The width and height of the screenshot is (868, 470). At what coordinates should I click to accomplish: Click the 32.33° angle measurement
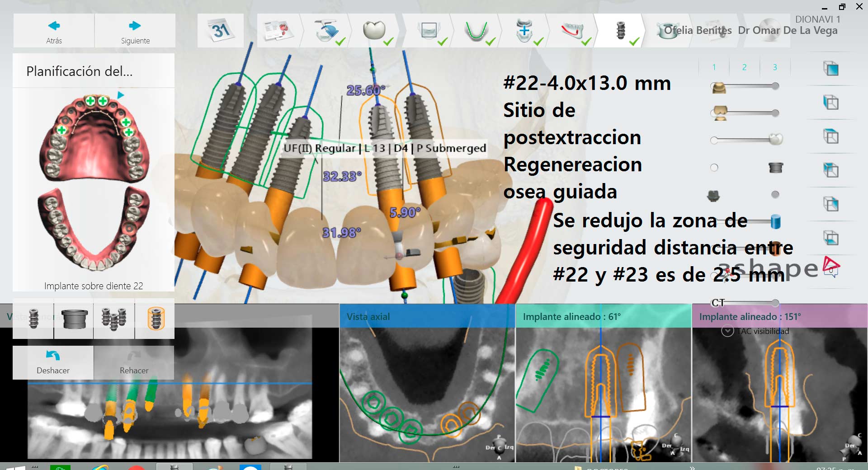pyautogui.click(x=342, y=176)
